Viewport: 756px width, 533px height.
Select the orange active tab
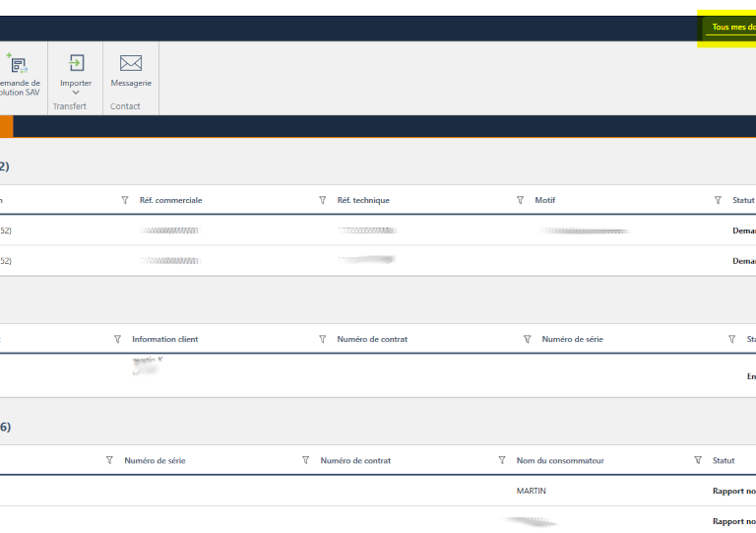pyautogui.click(x=6, y=126)
